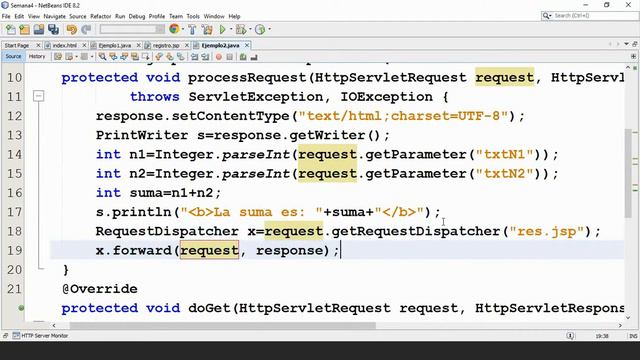Viewport: 640px width, 360px height.
Task: Click the Find Selection magnifier icon in editor toolbar
Action: (102, 57)
